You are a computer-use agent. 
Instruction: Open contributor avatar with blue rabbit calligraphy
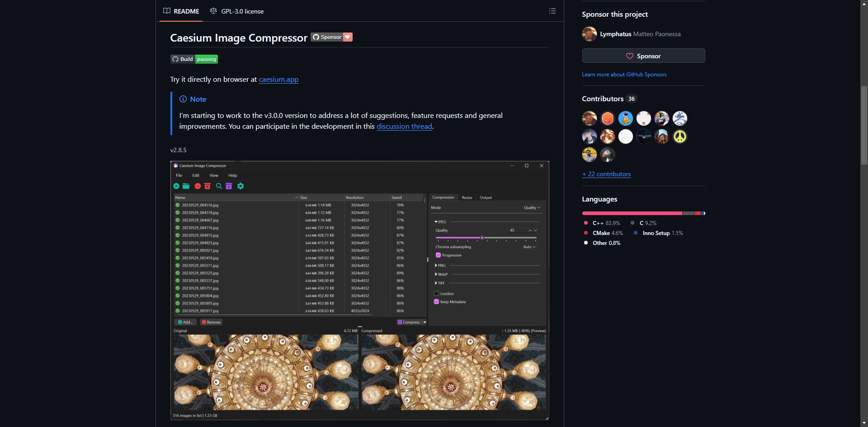pos(680,118)
